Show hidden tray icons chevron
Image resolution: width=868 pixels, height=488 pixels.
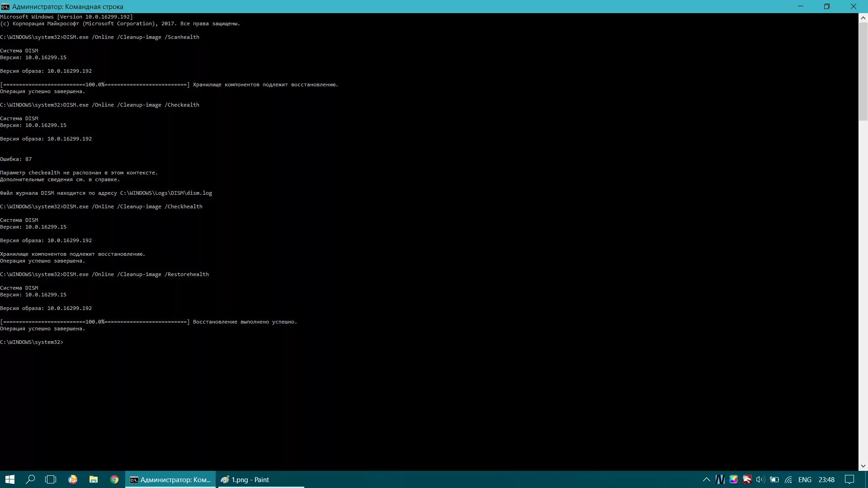[x=706, y=479]
